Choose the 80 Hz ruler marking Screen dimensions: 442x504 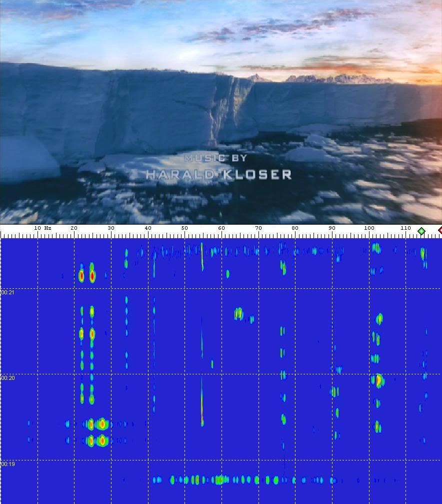295,228
